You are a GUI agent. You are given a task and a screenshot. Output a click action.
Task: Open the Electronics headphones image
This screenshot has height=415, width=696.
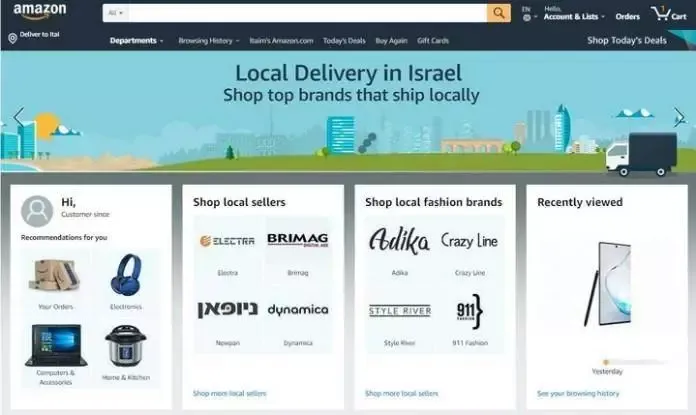coord(126,275)
